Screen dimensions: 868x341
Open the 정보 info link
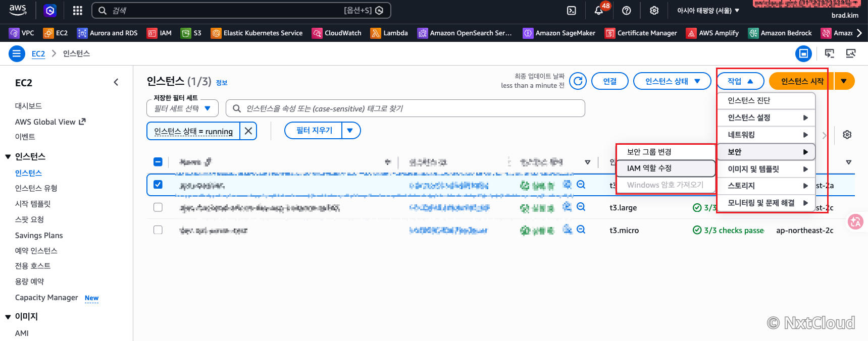tap(222, 83)
